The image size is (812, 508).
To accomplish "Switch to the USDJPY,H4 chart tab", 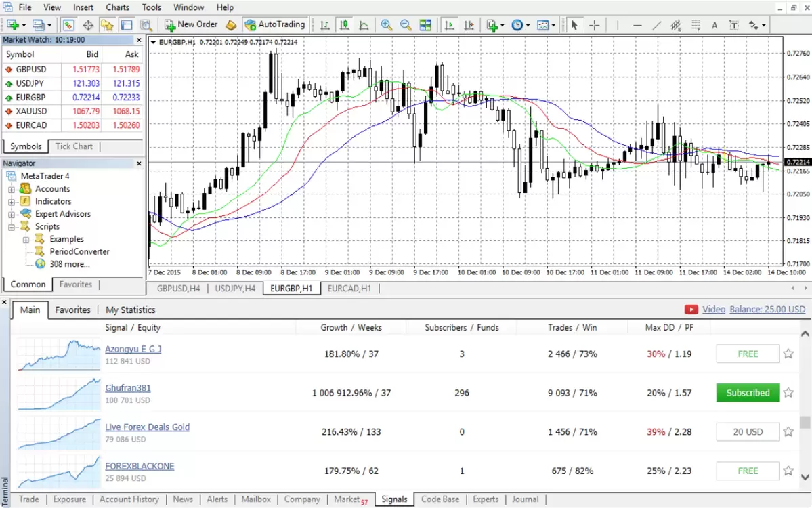I will click(235, 289).
